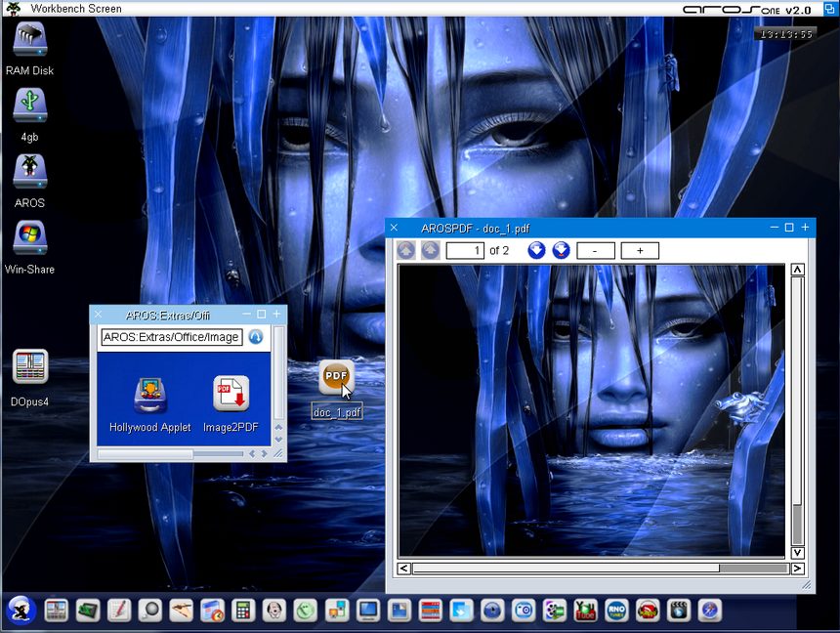Open the 4gb USB drive icon
The width and height of the screenshot is (840, 633).
pyautogui.click(x=29, y=105)
